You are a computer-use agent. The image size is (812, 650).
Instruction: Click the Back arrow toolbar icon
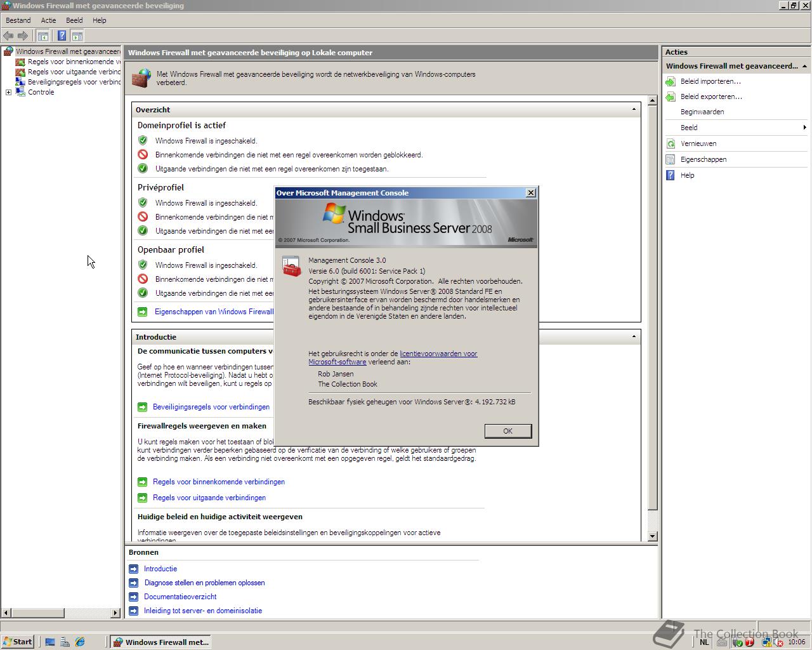pos(8,36)
